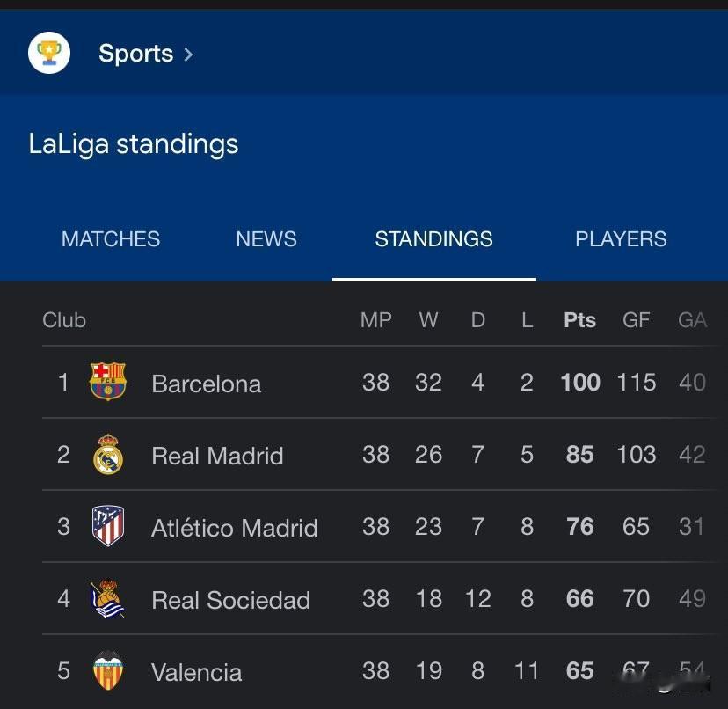Open the Barcelona team name

[206, 384]
